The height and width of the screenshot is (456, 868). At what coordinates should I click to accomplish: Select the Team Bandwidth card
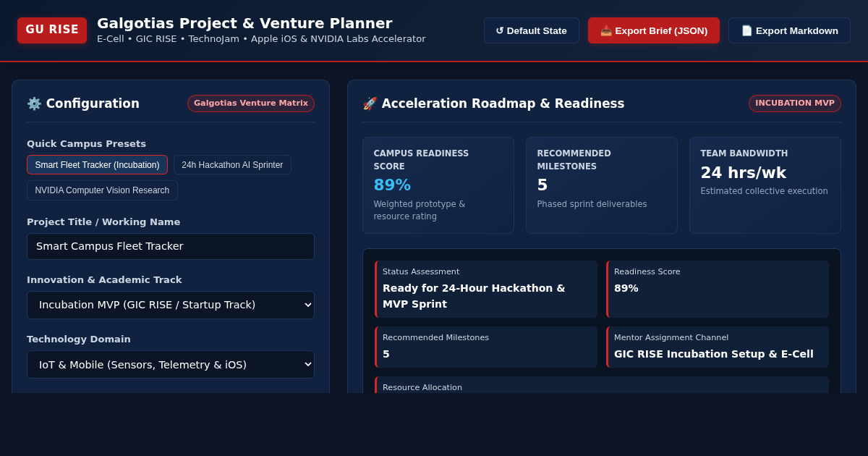click(765, 185)
